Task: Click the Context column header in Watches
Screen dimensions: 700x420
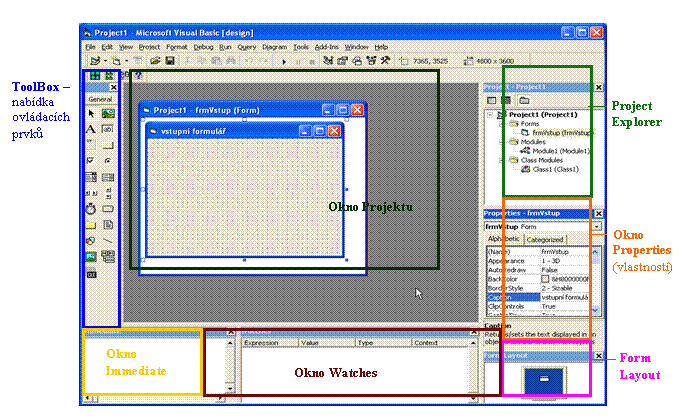Action: [439, 343]
